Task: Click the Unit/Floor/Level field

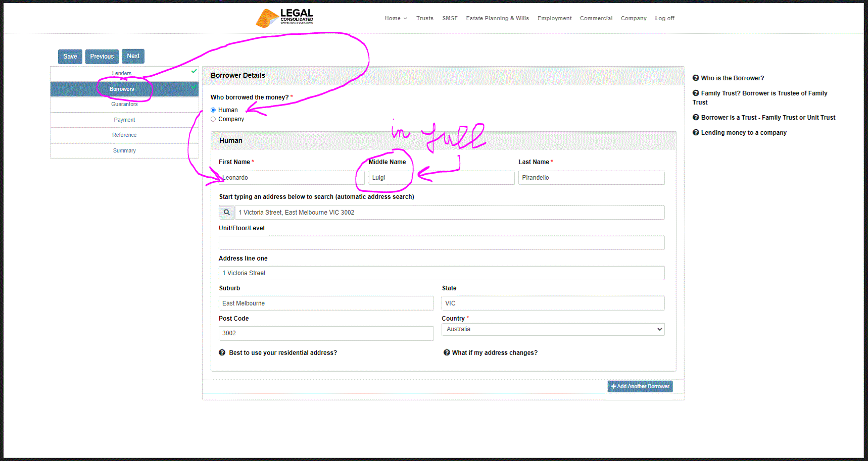Action: click(x=442, y=243)
